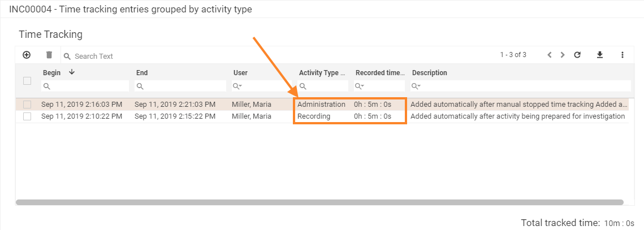Click the descending sort arrow beside Begin
The width and height of the screenshot is (644, 230).
(71, 72)
